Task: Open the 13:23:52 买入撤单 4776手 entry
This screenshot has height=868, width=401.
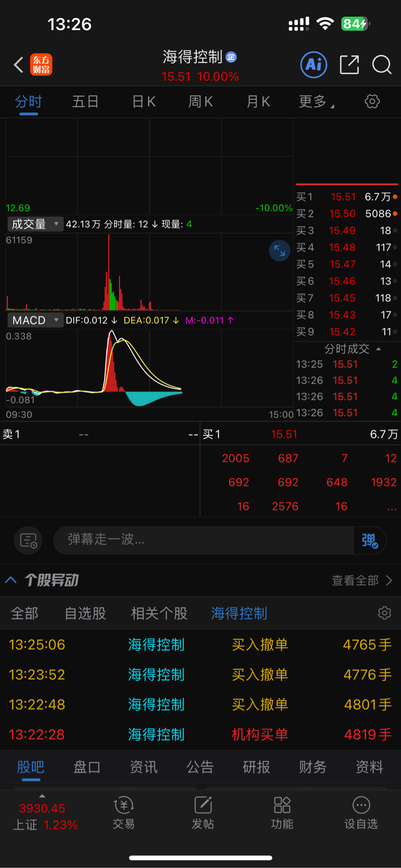Action: click(200, 674)
